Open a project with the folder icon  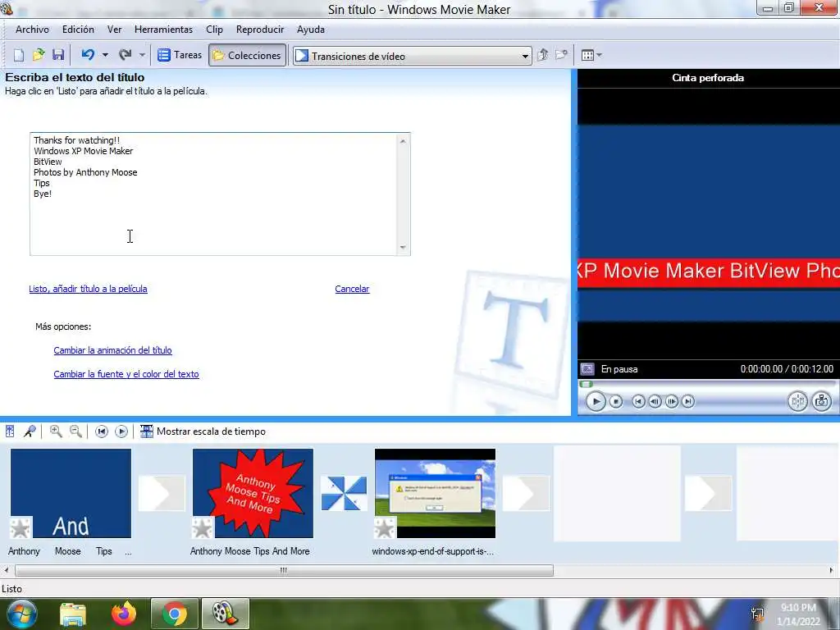click(39, 55)
